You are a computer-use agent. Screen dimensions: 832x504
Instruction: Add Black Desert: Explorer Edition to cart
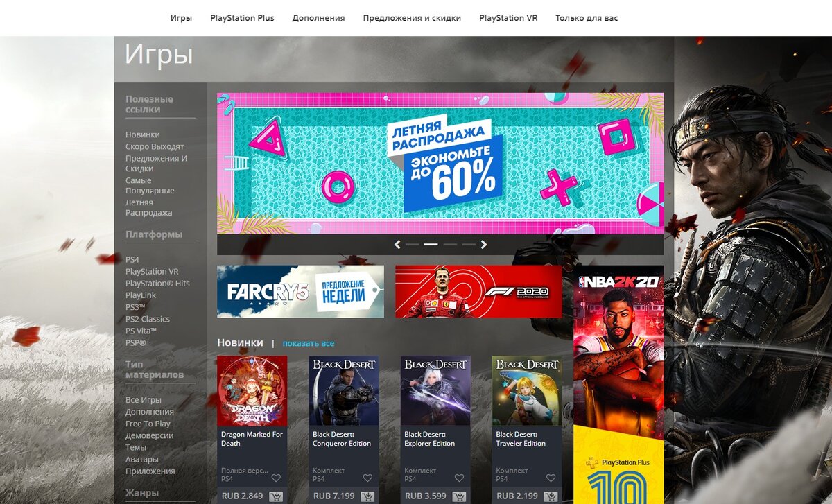coord(459,496)
